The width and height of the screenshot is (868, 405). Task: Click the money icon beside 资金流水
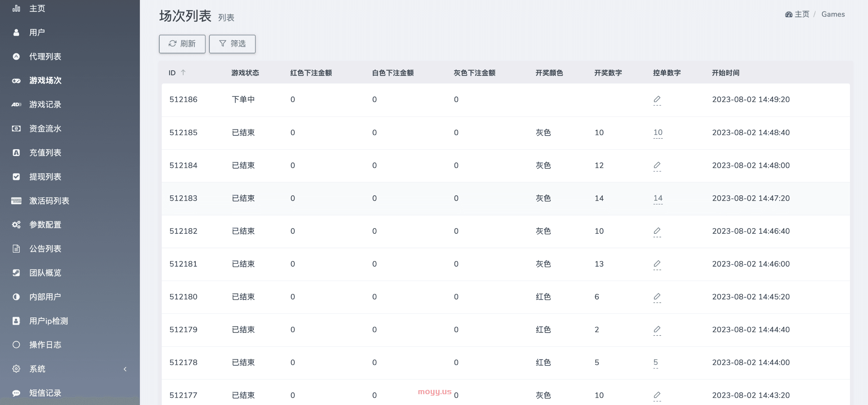pos(16,129)
